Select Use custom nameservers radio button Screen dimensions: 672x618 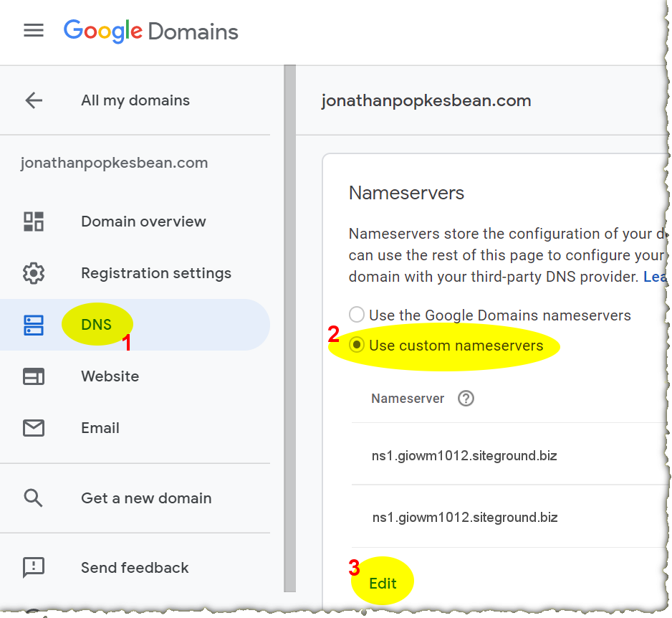357,345
